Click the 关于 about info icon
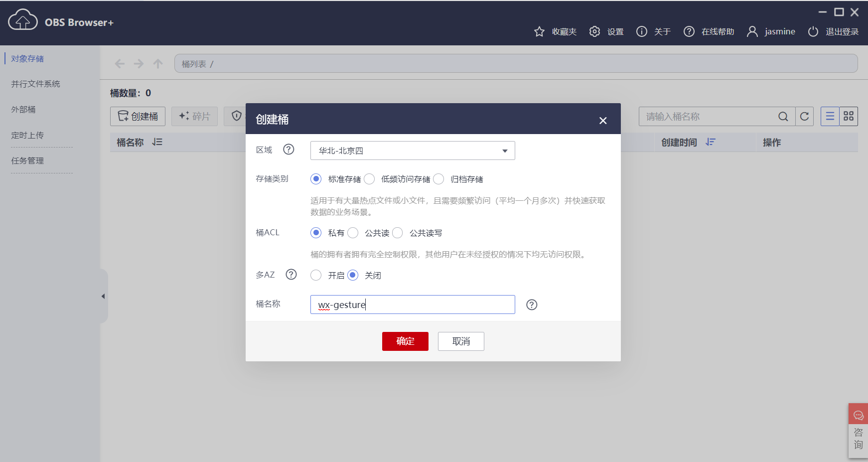The width and height of the screenshot is (868, 462). click(641, 31)
